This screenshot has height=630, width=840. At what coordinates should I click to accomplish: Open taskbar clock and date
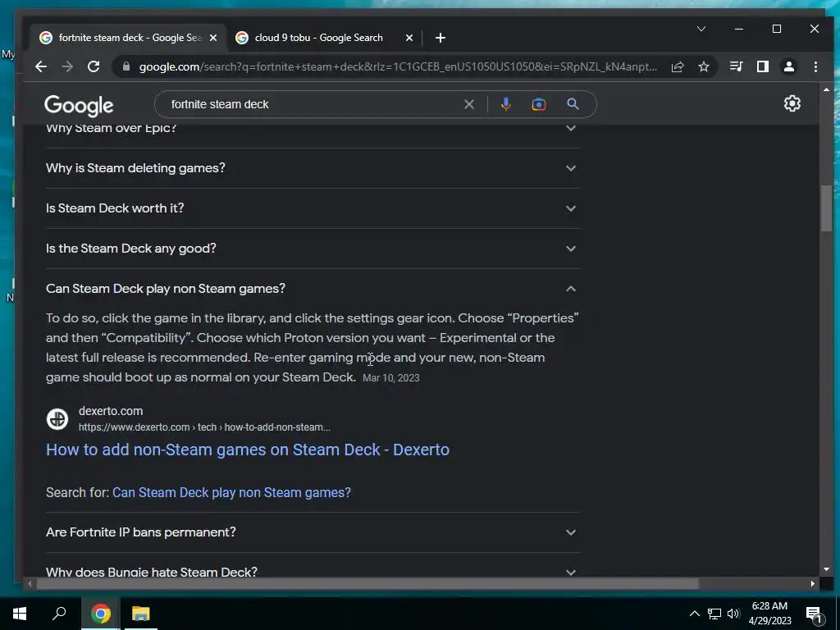tap(769, 614)
